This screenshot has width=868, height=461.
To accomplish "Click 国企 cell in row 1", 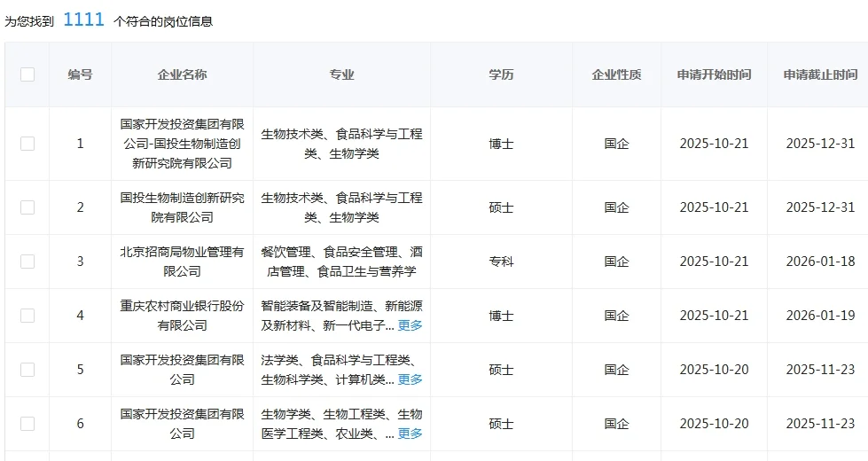I will click(x=617, y=144).
